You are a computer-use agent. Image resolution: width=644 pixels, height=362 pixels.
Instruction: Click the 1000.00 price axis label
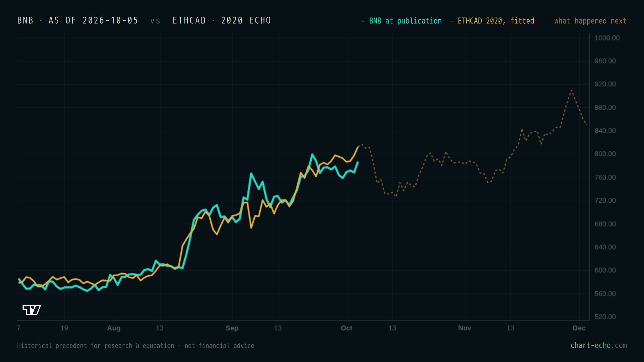pyautogui.click(x=607, y=38)
